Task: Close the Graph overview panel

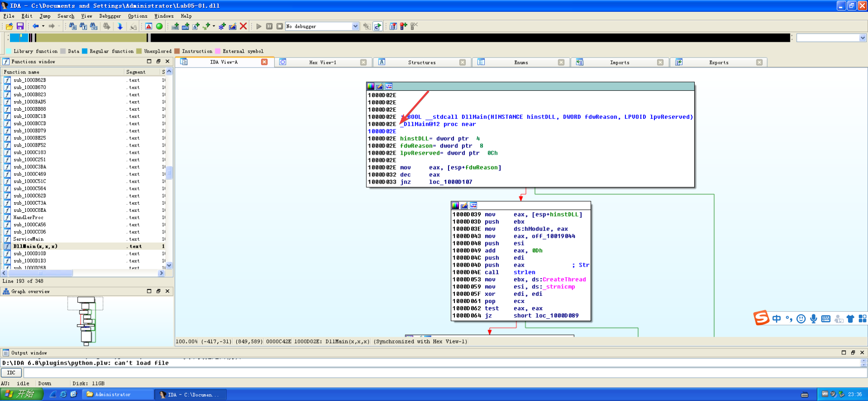Action: click(x=167, y=291)
